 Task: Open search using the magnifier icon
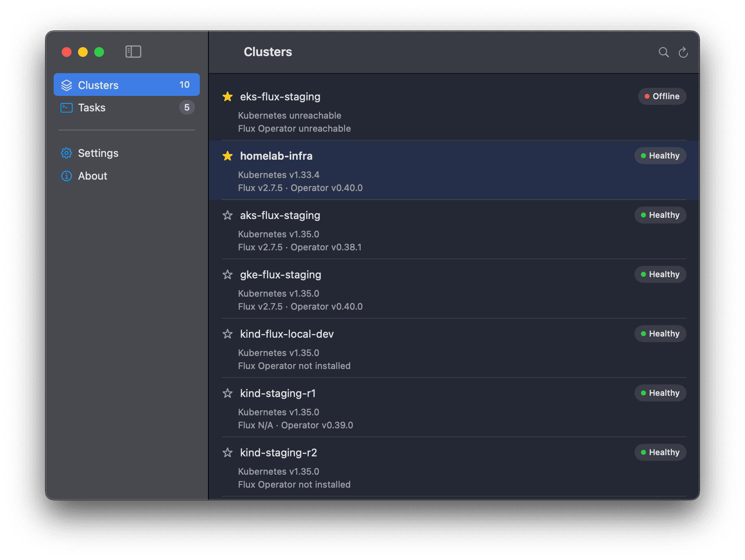[x=663, y=52]
